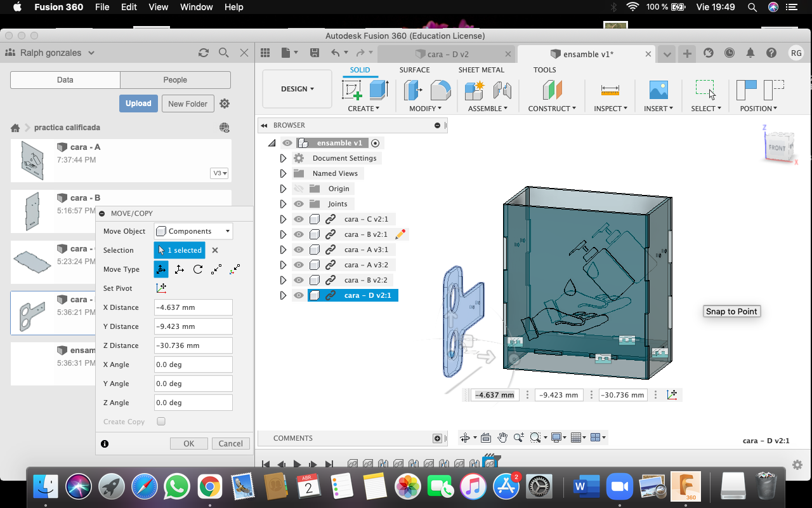Activate the Measure inspect tool
The width and height of the screenshot is (812, 508).
[610, 90]
